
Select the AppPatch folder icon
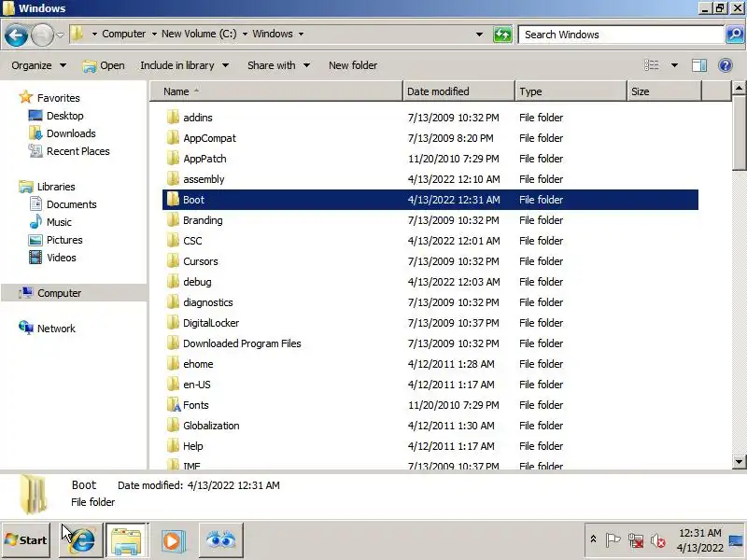[x=173, y=158]
